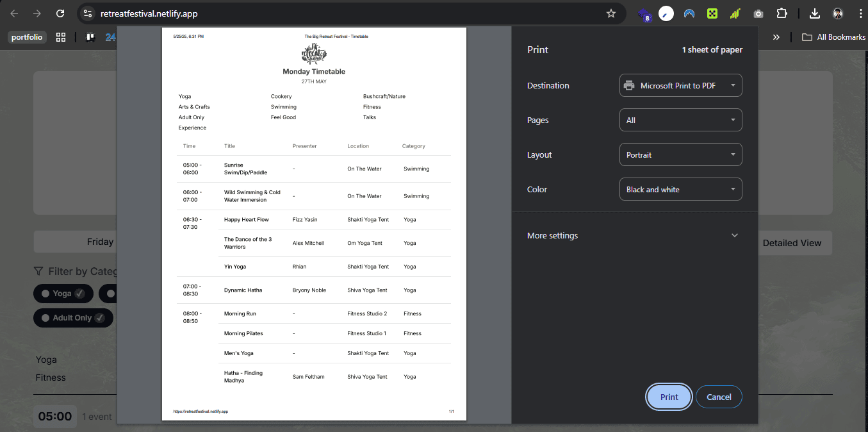Toggle the Adult Only category filter
The image size is (868, 432).
pos(73,318)
